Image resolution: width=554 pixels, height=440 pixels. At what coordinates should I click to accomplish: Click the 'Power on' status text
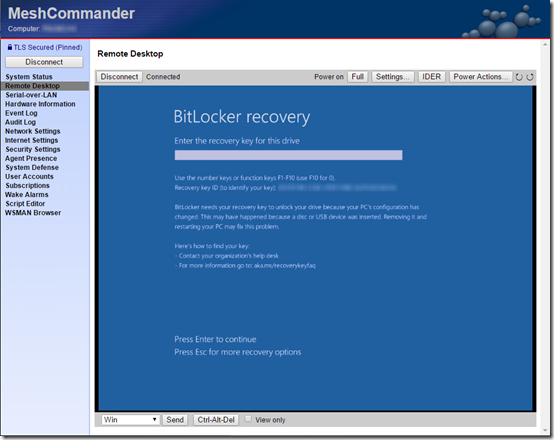click(329, 77)
